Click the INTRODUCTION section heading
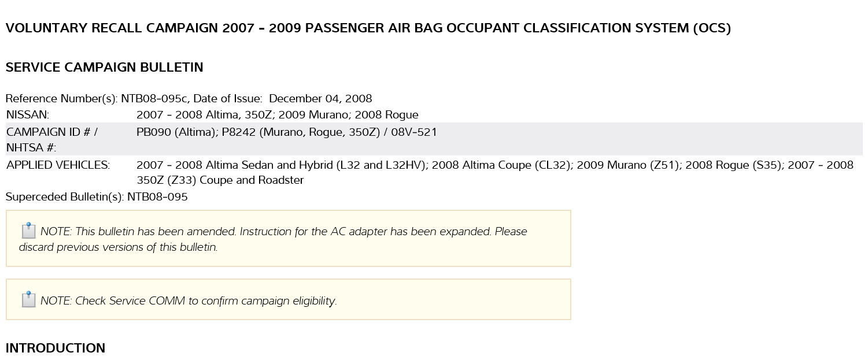Screen dimensions: 868x360 (x=56, y=348)
